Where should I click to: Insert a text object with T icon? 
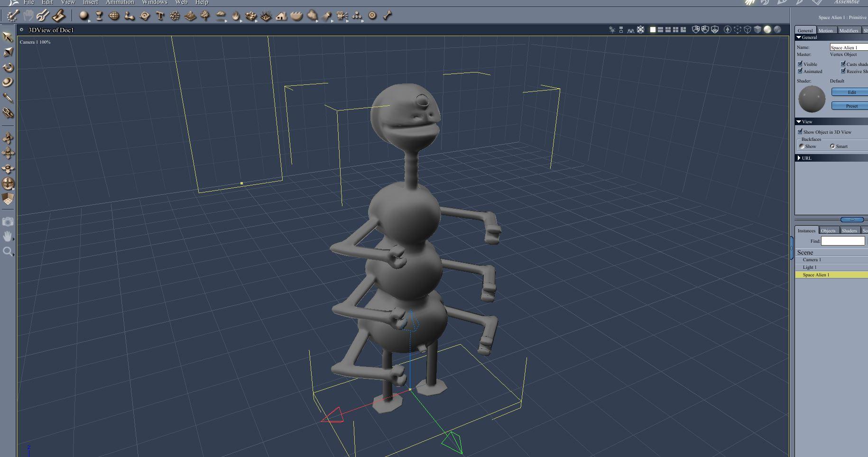(x=160, y=16)
